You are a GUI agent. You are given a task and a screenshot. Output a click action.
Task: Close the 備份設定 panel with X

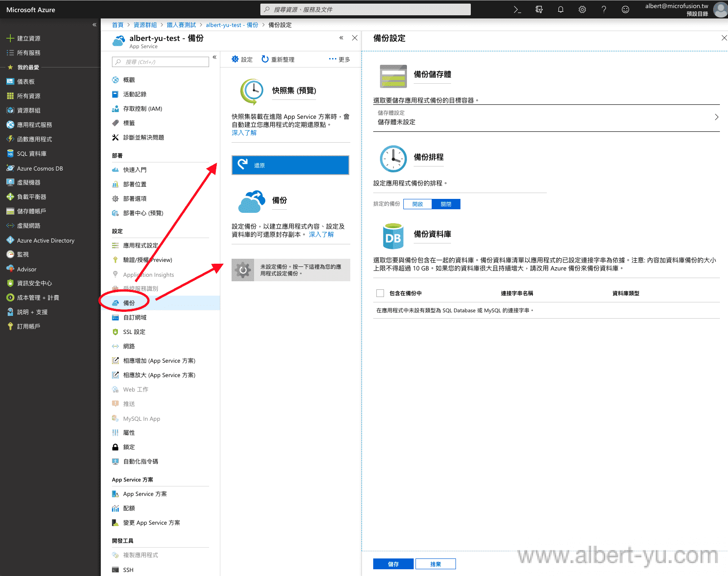[724, 38]
